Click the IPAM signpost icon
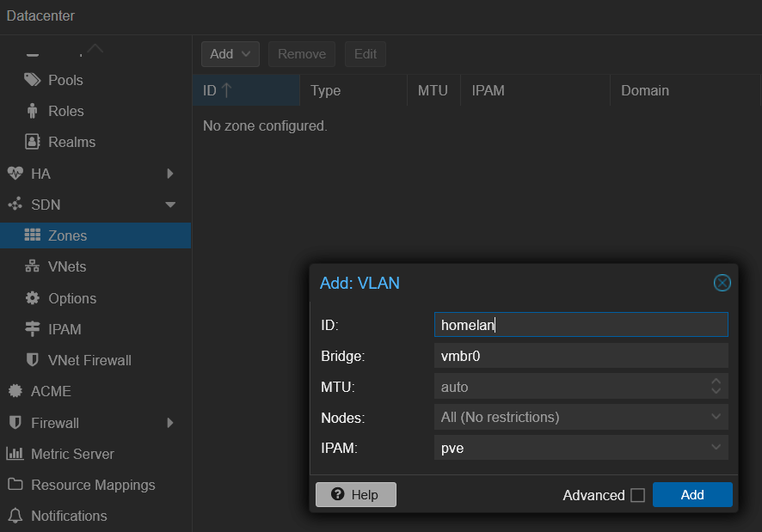Screen dimensions: 762x532 [33, 329]
